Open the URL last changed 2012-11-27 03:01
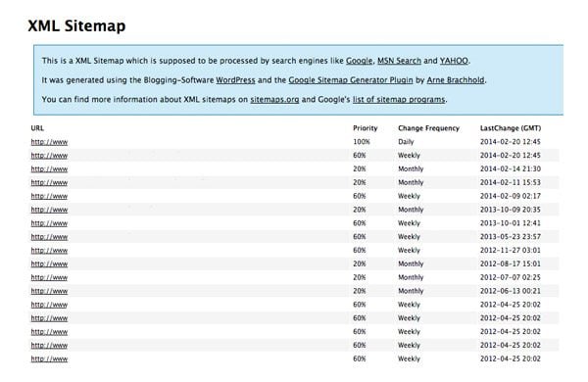Image resolution: width=588 pixels, height=382 pixels. point(49,251)
